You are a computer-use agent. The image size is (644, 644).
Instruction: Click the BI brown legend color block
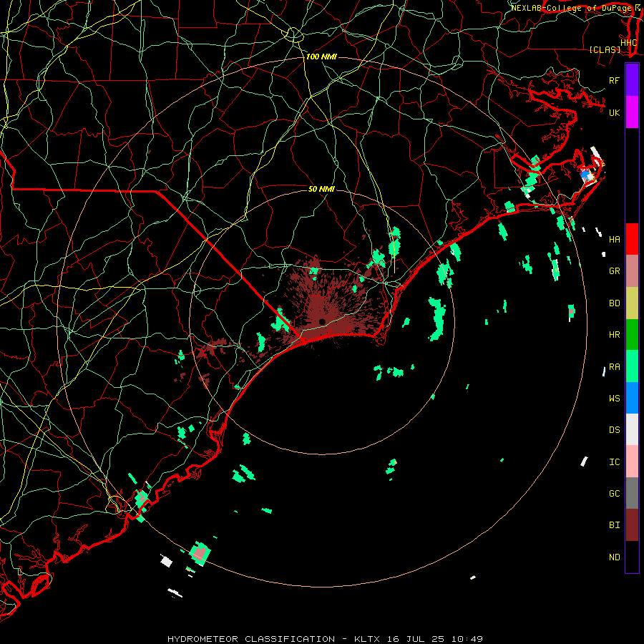point(632,525)
